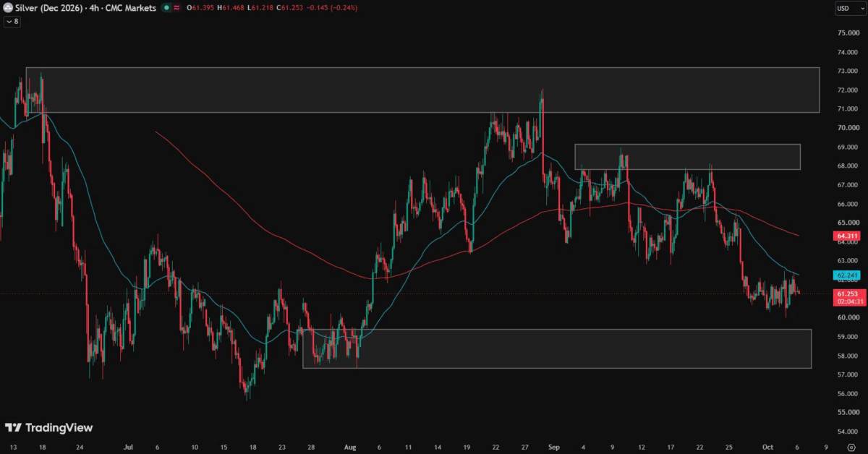This screenshot has width=868, height=454.
Task: Click the low value L61.218
Action: click(261, 8)
